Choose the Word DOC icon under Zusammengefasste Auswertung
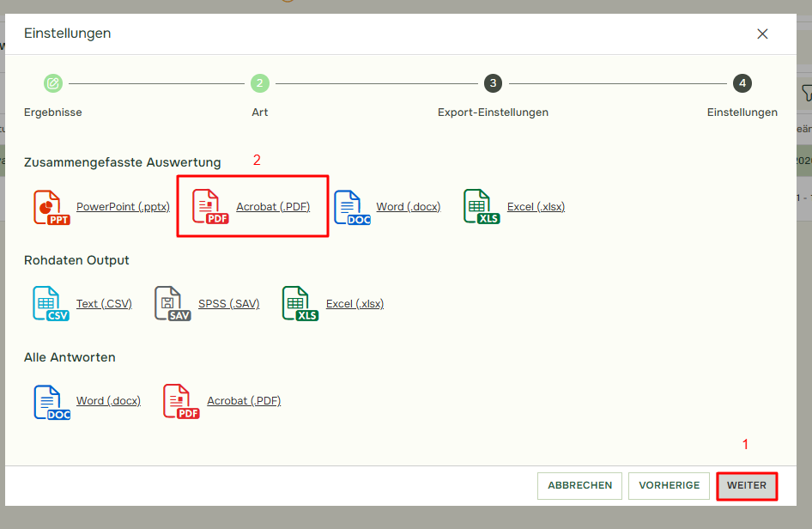The height and width of the screenshot is (529, 812). click(x=351, y=207)
